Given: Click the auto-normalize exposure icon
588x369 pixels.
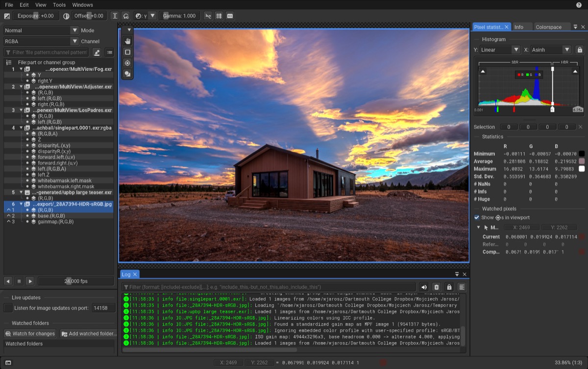Looking at the screenshot, I should coord(115,16).
